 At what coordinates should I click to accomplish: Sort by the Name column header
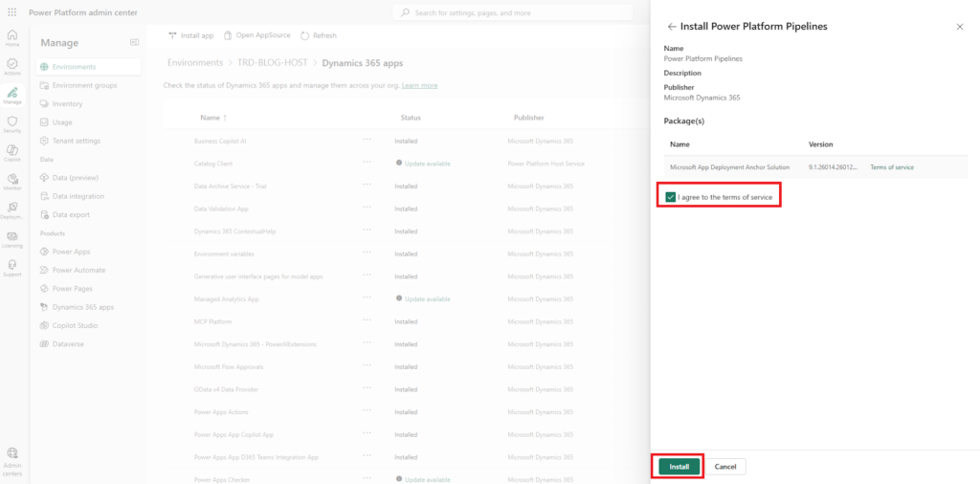[212, 118]
